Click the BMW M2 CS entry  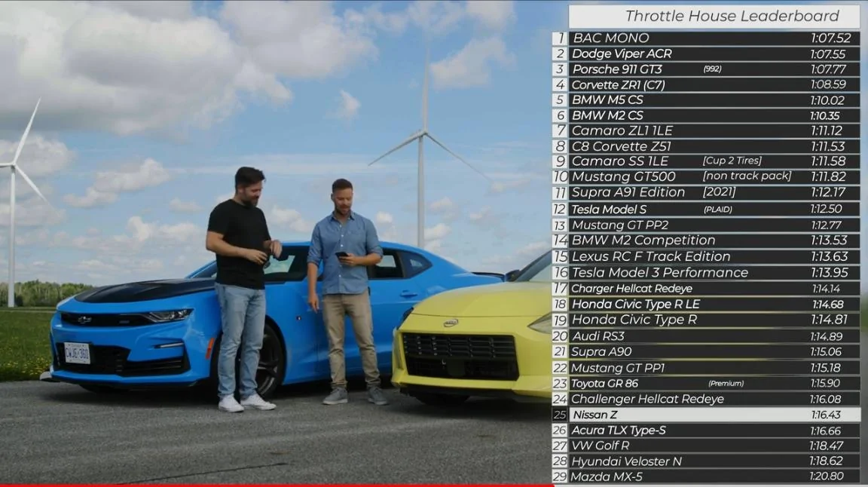click(714, 115)
